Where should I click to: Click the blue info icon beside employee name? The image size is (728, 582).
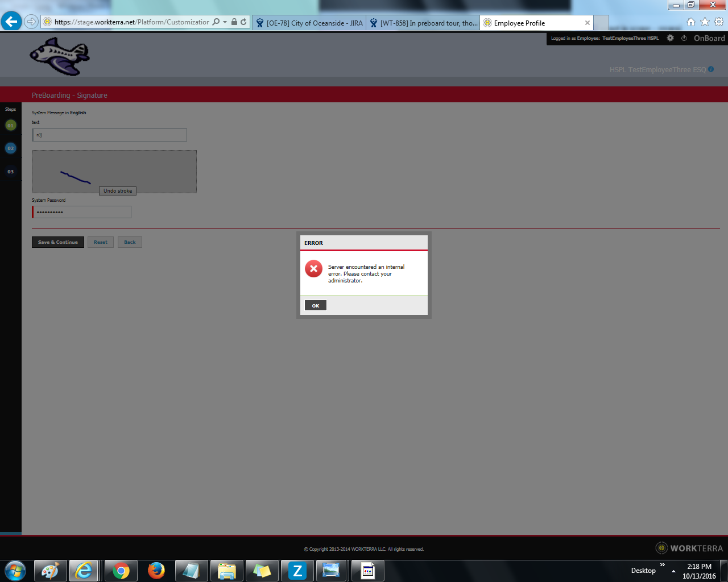711,69
